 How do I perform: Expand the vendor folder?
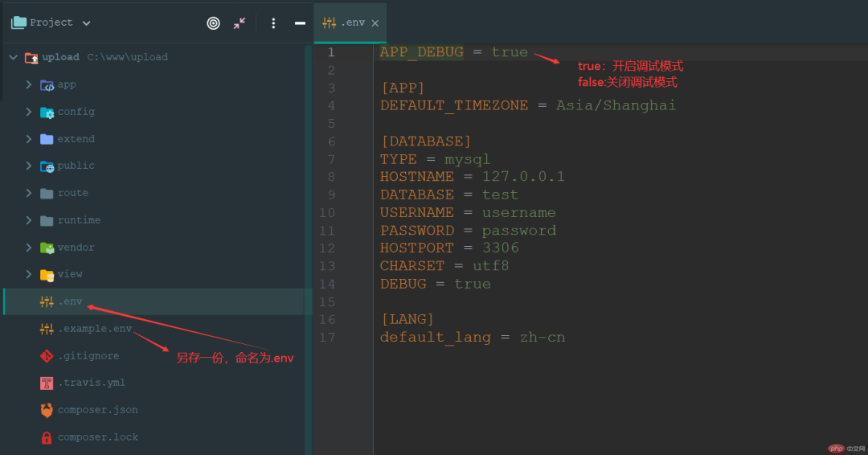pyautogui.click(x=29, y=248)
